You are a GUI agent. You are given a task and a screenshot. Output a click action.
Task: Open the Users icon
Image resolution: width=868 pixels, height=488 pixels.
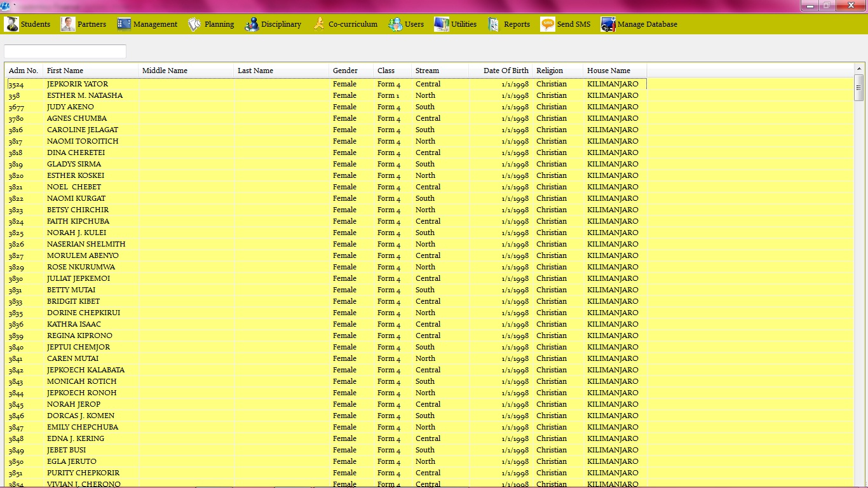(395, 24)
